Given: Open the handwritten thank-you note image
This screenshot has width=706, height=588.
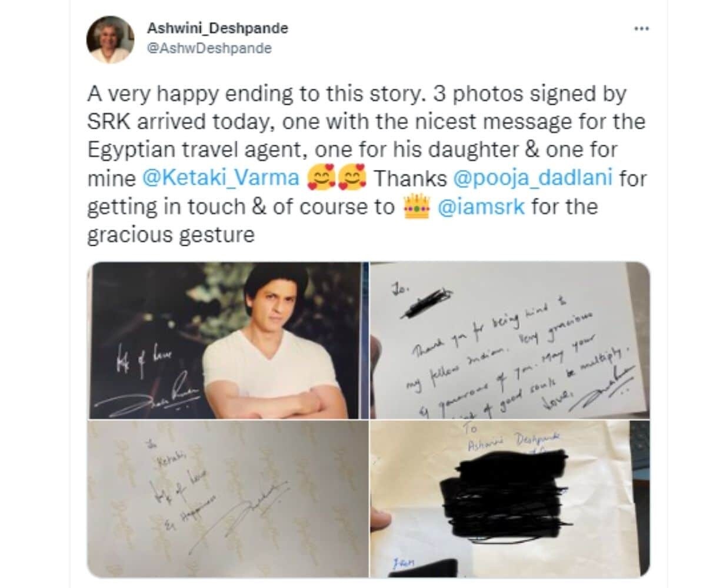Looking at the screenshot, I should [x=509, y=340].
